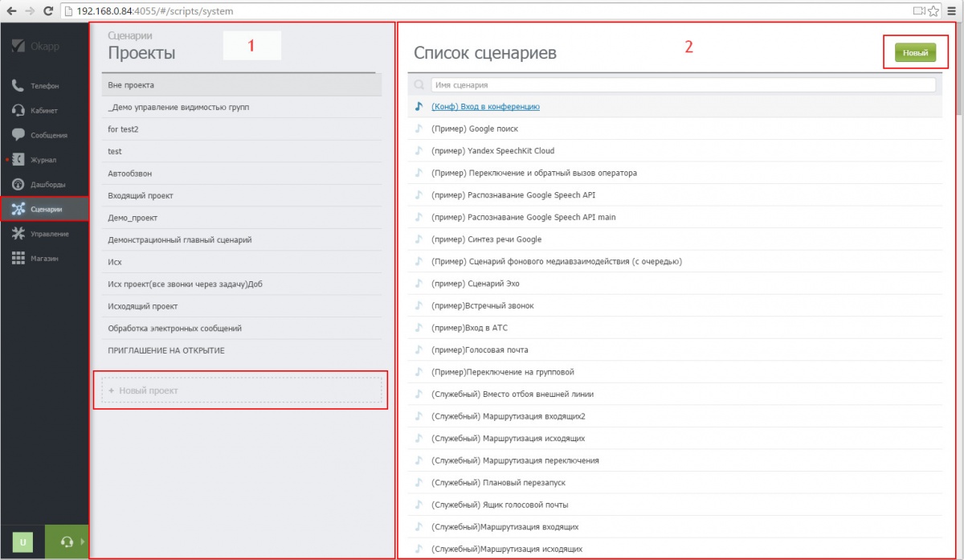Click the green headset status button
Viewport: 964px width, 560px height.
pos(65,542)
